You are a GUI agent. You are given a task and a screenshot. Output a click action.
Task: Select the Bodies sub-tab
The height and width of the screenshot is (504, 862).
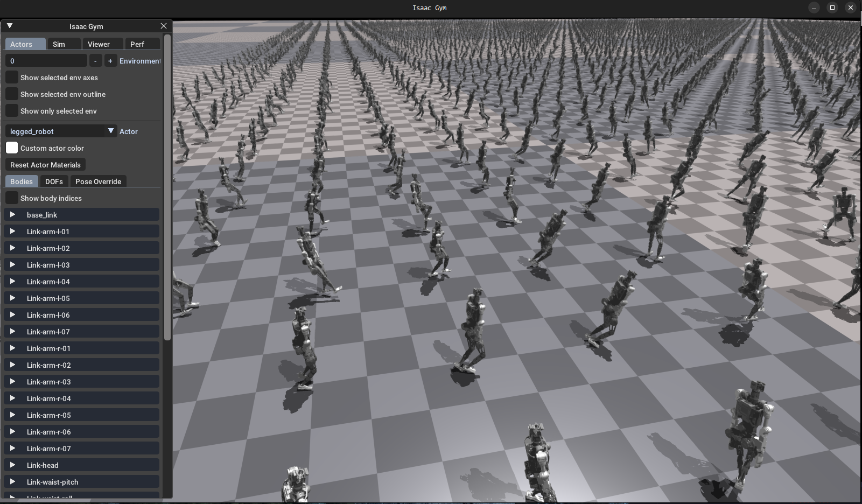tap(22, 181)
